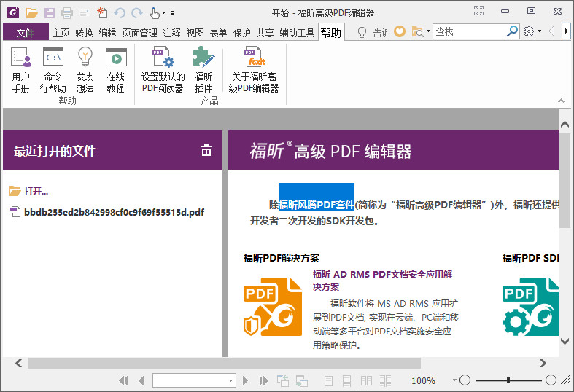This screenshot has width=574, height=392.
Task: Open 关于福昕高级PDF编辑器 about dialog
Action: tap(254, 69)
